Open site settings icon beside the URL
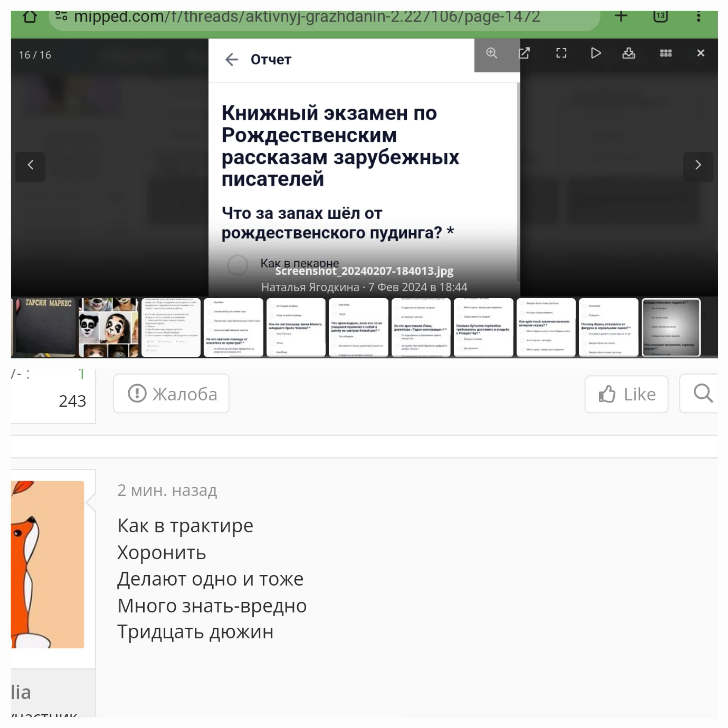 61,16
